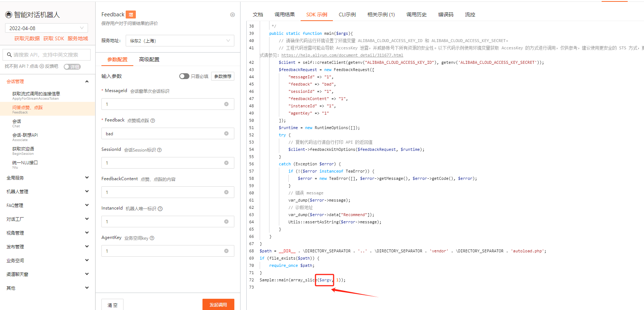Switch to the 错误码 tab

[x=446, y=15]
